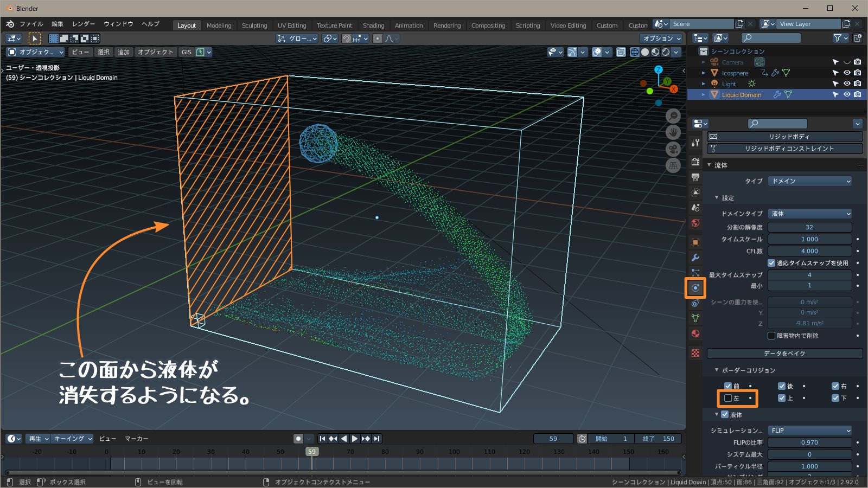Open the Material properties tab
The image size is (868, 488).
(695, 333)
